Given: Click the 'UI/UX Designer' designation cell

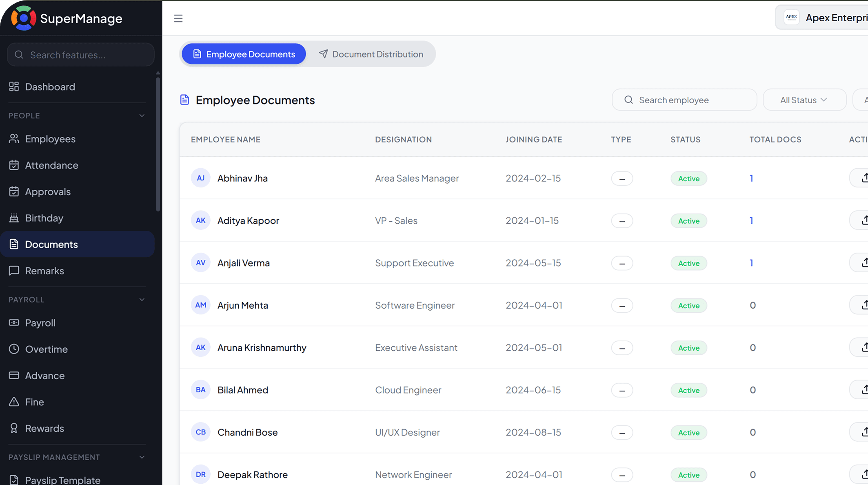Looking at the screenshot, I should pos(407,432).
